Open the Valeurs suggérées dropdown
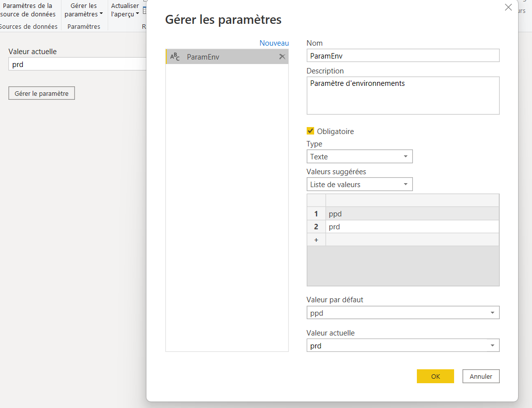Image resolution: width=532 pixels, height=408 pixels. click(359, 184)
